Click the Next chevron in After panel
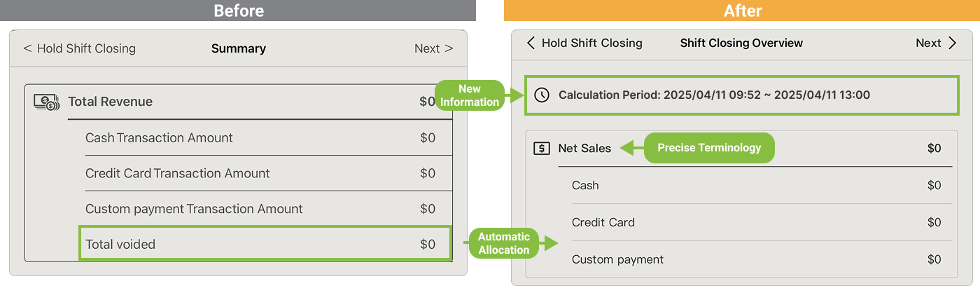Screen dimensions: 980x286 (952, 43)
